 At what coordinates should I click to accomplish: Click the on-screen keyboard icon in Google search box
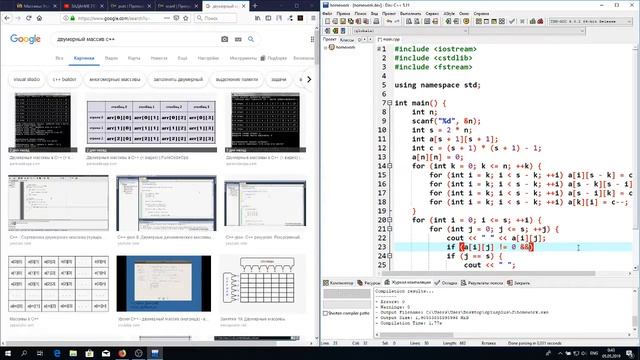coord(238,39)
